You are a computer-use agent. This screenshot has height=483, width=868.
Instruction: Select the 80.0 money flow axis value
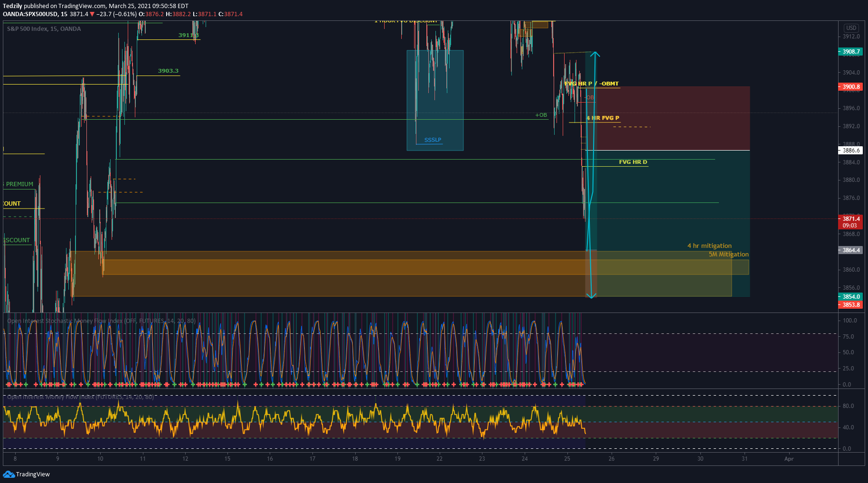click(848, 406)
